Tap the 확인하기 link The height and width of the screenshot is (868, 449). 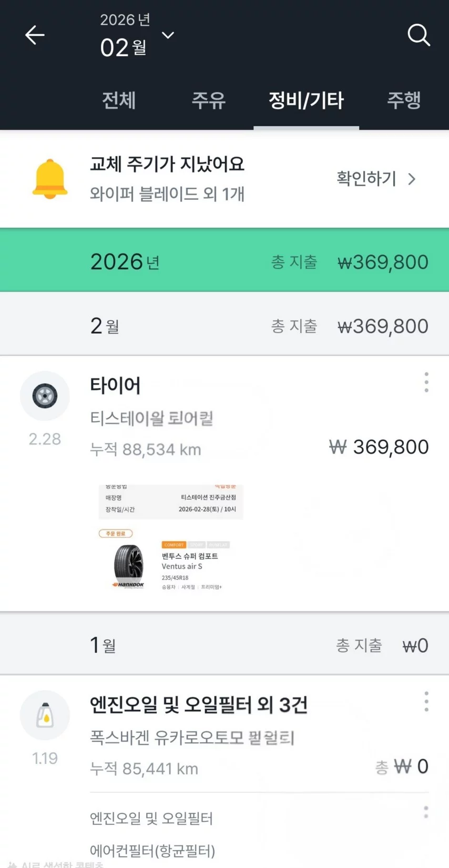coord(367,179)
